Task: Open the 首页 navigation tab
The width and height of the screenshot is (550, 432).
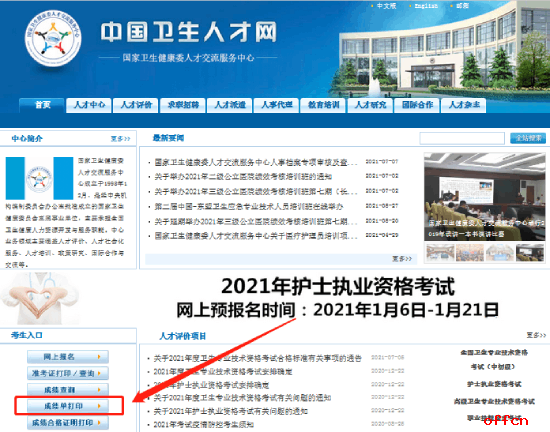Action: coord(42,105)
